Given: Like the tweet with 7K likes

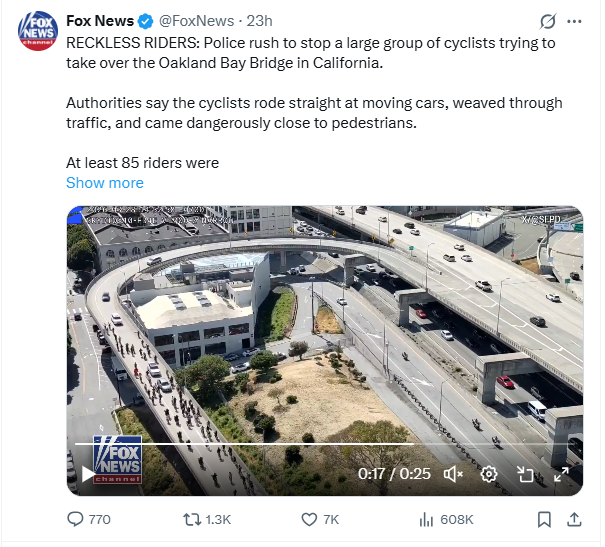Looking at the screenshot, I should pyautogui.click(x=320, y=519).
